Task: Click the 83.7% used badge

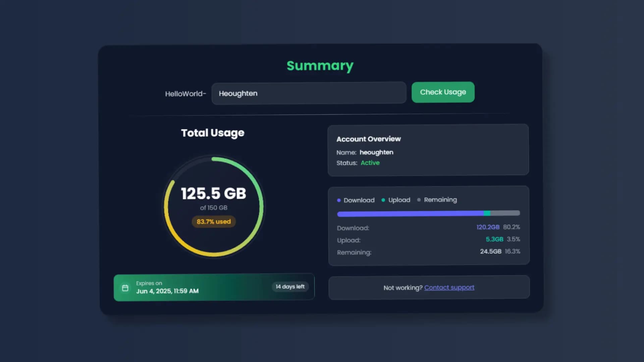Action: (x=214, y=222)
